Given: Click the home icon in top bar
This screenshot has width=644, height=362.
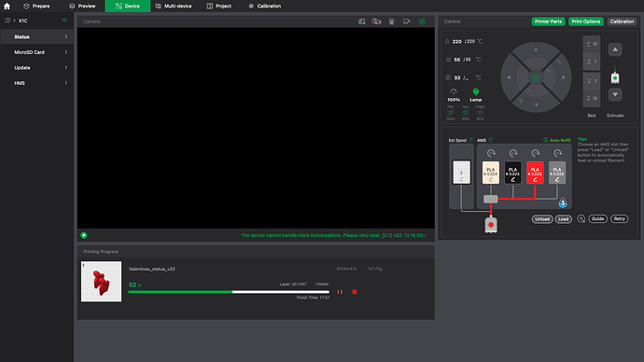Looking at the screenshot, I should pos(7,6).
